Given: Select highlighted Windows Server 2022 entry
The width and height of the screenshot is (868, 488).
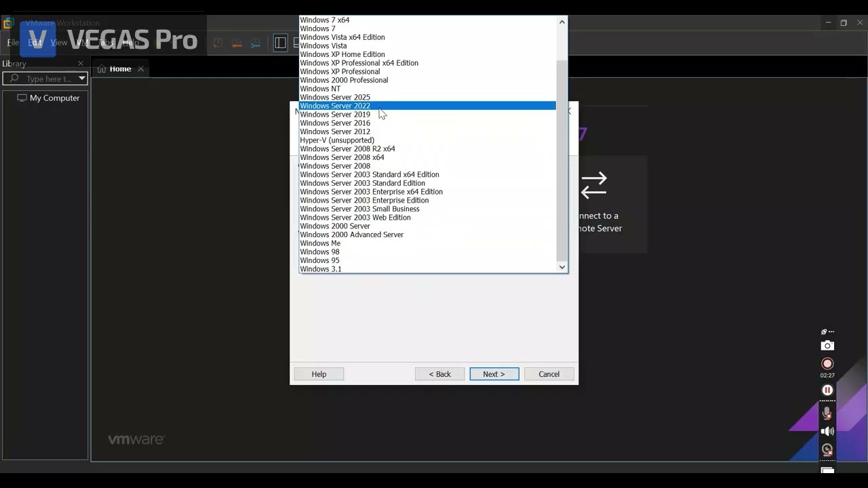Looking at the screenshot, I should tap(427, 106).
